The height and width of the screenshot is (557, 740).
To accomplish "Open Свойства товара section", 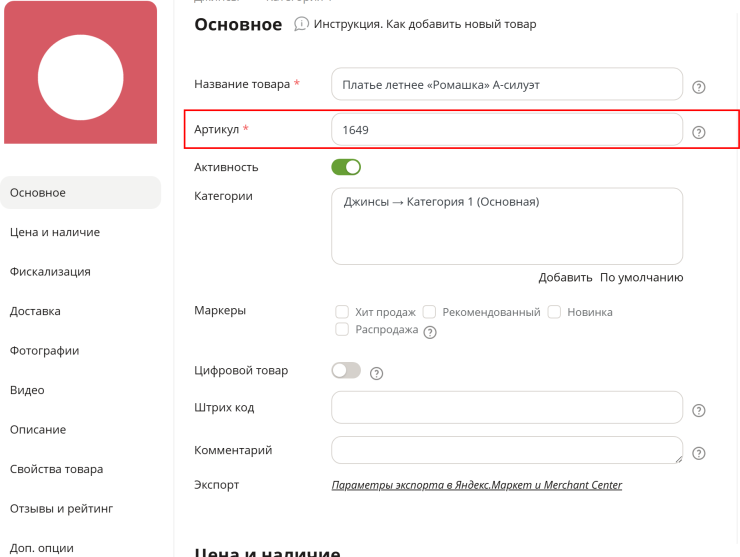I will point(56,470).
